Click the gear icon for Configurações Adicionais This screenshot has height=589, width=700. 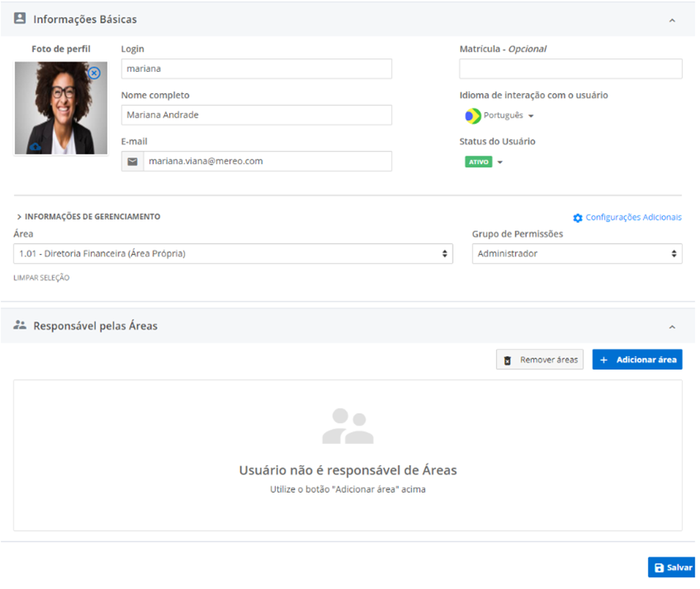[578, 218]
